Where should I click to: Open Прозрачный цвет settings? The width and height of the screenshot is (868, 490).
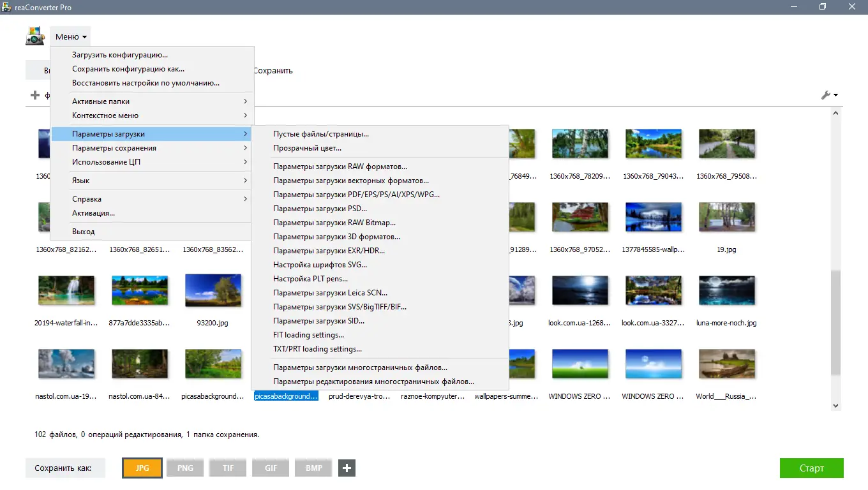[x=311, y=147]
